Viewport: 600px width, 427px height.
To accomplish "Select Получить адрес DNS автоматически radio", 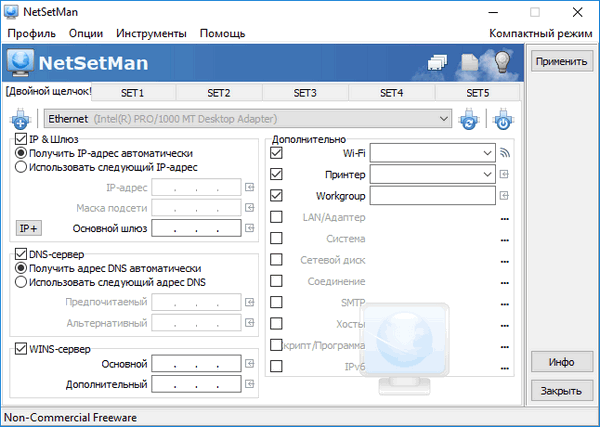I will (21, 268).
